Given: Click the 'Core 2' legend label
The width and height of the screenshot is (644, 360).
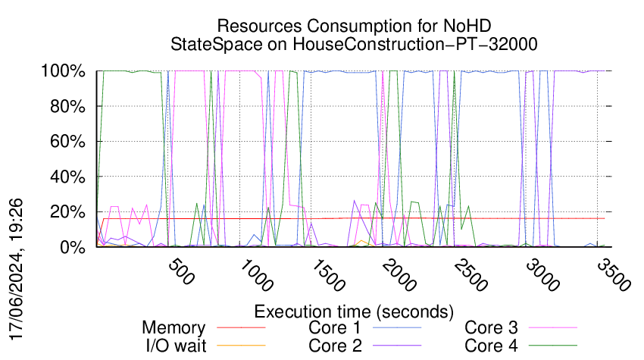Looking at the screenshot, I should tap(335, 346).
